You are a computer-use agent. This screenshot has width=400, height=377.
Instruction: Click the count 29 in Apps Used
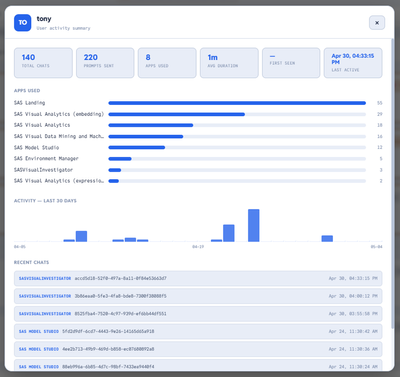pos(380,114)
